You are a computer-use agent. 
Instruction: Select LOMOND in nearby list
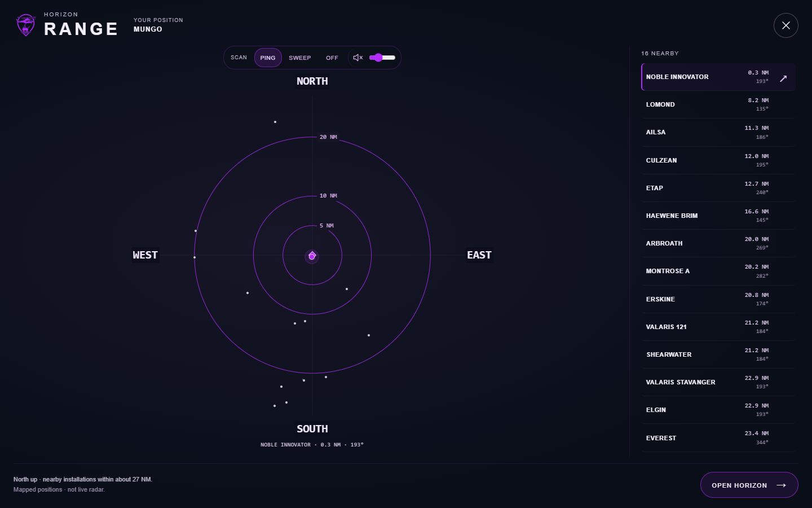(x=718, y=104)
